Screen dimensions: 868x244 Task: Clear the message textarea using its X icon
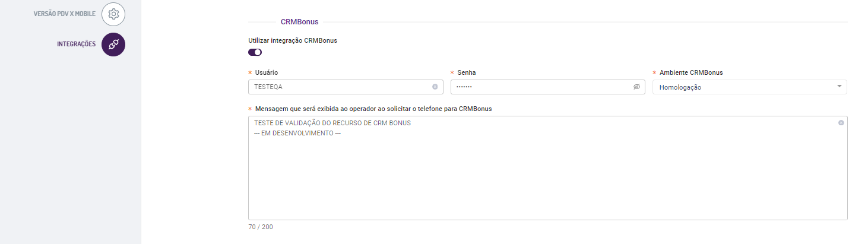coord(841,123)
